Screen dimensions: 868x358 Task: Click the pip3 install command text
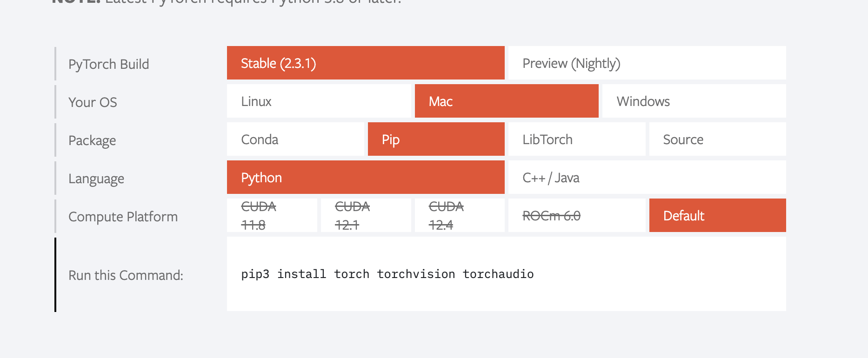[x=387, y=274]
